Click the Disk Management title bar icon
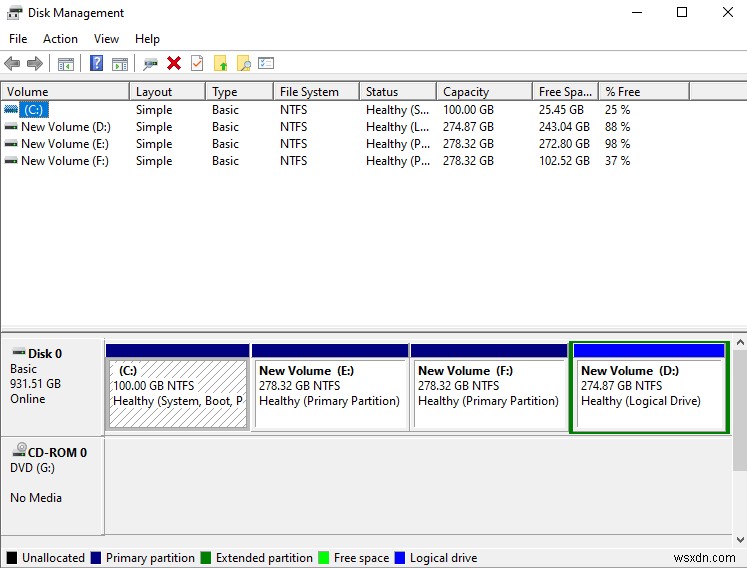Image resolution: width=747 pixels, height=568 pixels. pos(14,13)
